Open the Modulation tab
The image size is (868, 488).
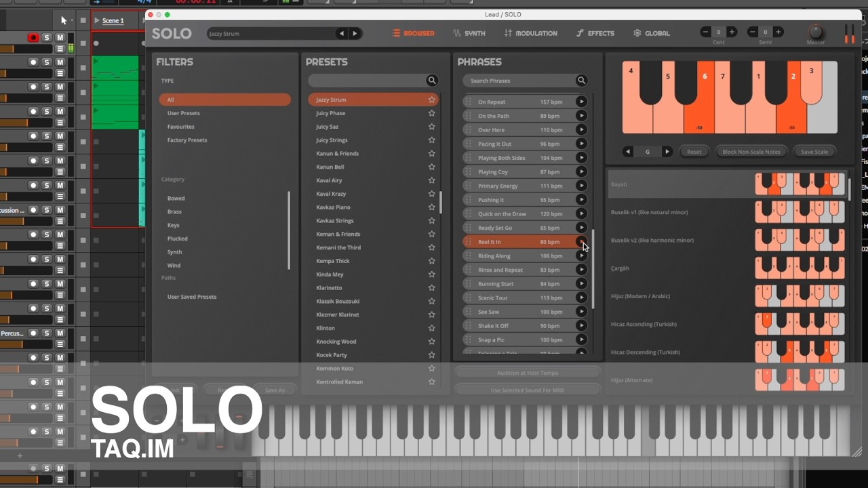tap(531, 33)
